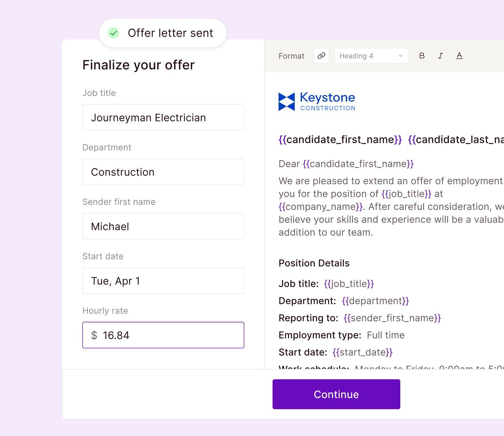Select the Finalize your offer heading
The height and width of the screenshot is (436, 504).
[138, 65]
